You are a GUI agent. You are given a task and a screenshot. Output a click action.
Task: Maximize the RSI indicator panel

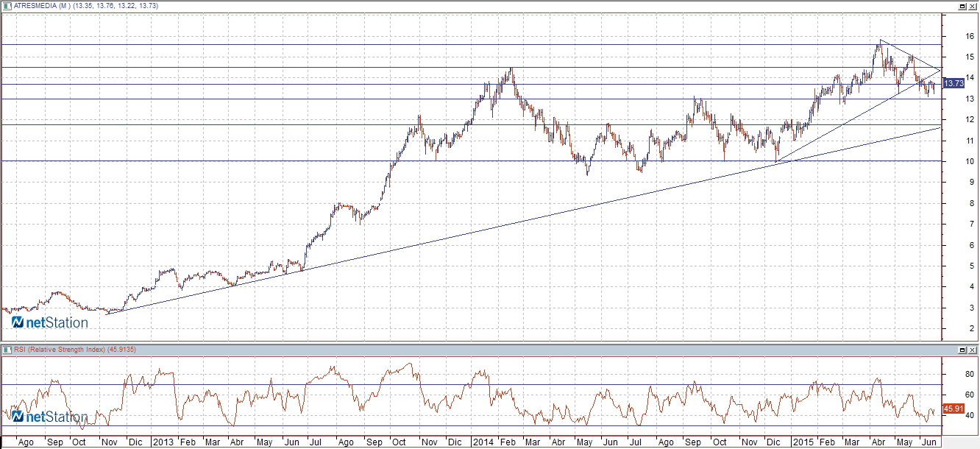tap(962, 349)
